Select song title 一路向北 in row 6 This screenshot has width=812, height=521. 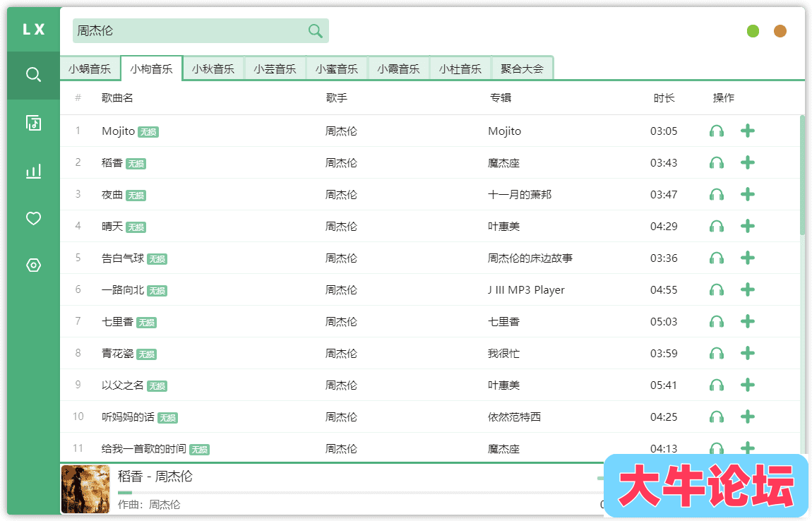123,290
